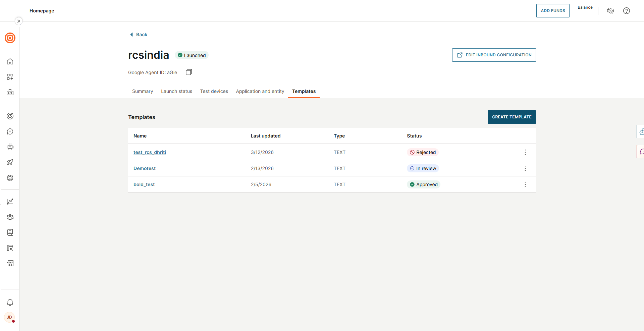The height and width of the screenshot is (331, 644).
Task: Expand the collapsed sidebar with chevron
Action: tap(19, 21)
